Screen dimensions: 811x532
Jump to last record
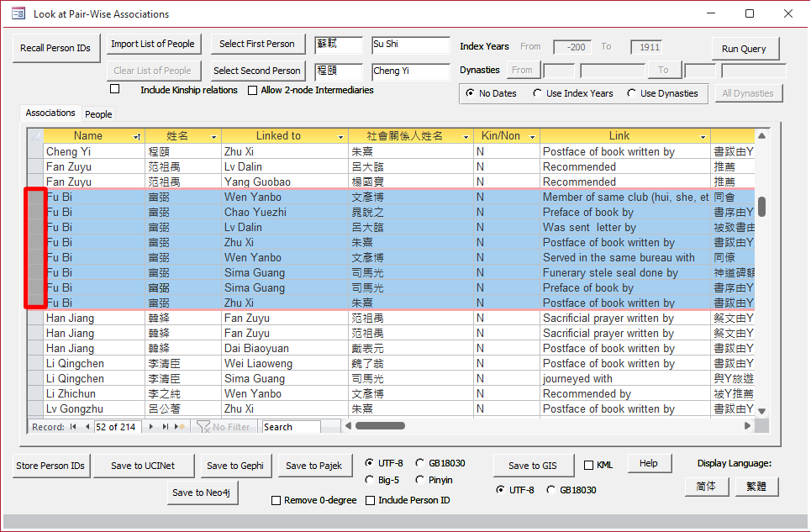point(166,427)
